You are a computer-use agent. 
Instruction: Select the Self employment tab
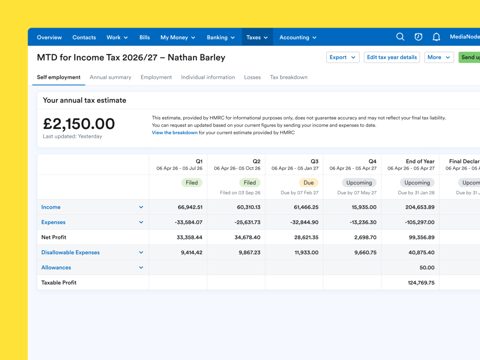[x=59, y=77]
